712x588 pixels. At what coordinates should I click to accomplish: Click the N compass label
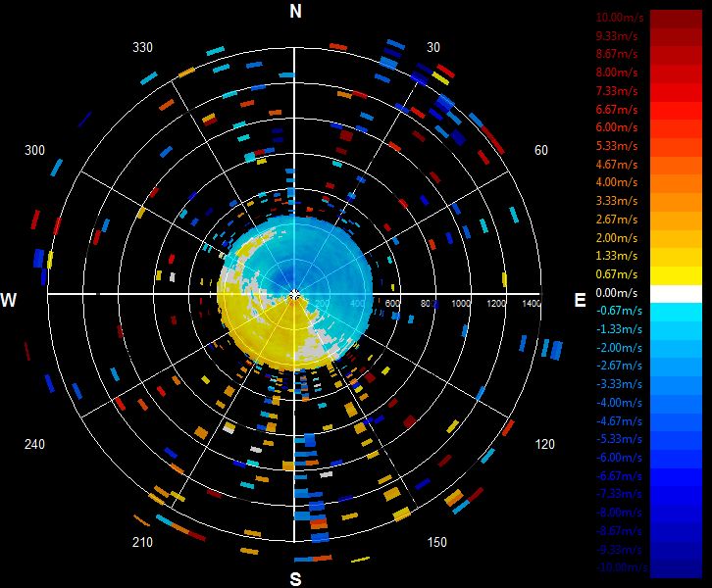coord(295,11)
